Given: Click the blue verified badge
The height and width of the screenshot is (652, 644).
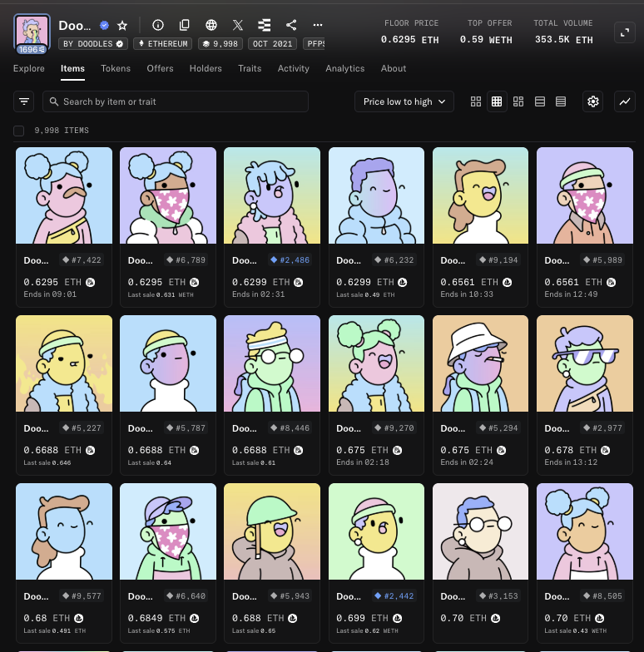Looking at the screenshot, I should pyautogui.click(x=105, y=26).
